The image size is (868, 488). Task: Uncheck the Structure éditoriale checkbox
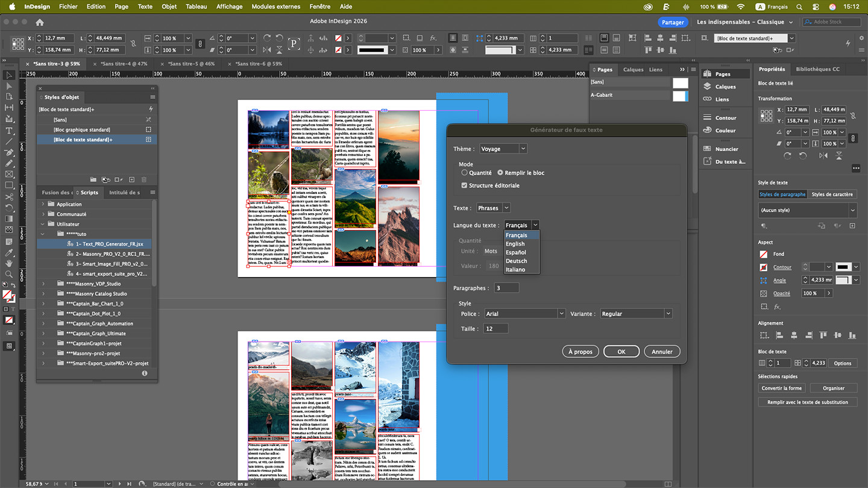(464, 186)
